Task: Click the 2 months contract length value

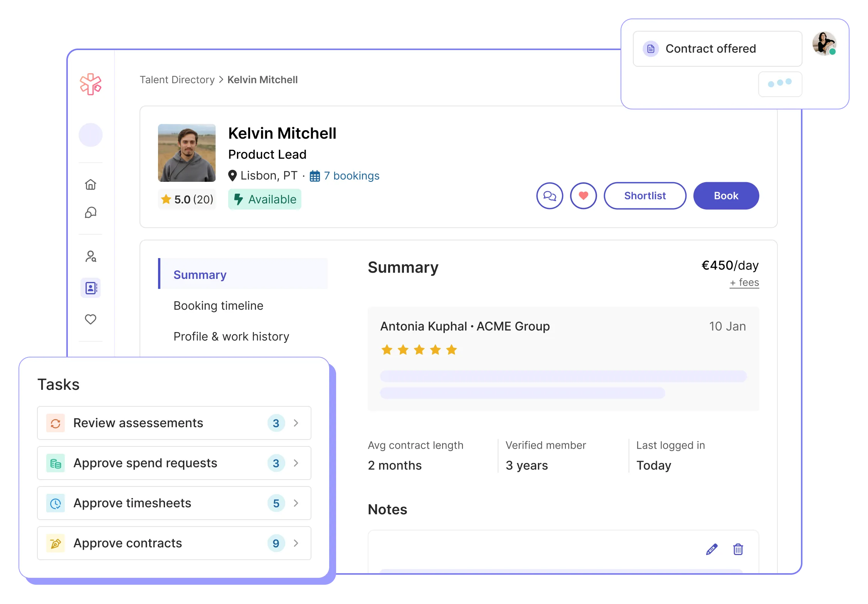Action: point(395,465)
